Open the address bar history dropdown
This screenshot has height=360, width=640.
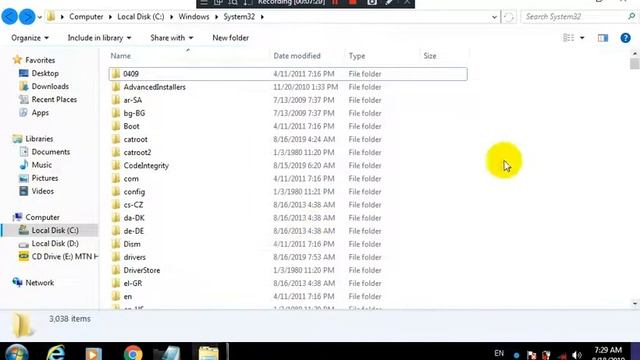pyautogui.click(x=494, y=17)
